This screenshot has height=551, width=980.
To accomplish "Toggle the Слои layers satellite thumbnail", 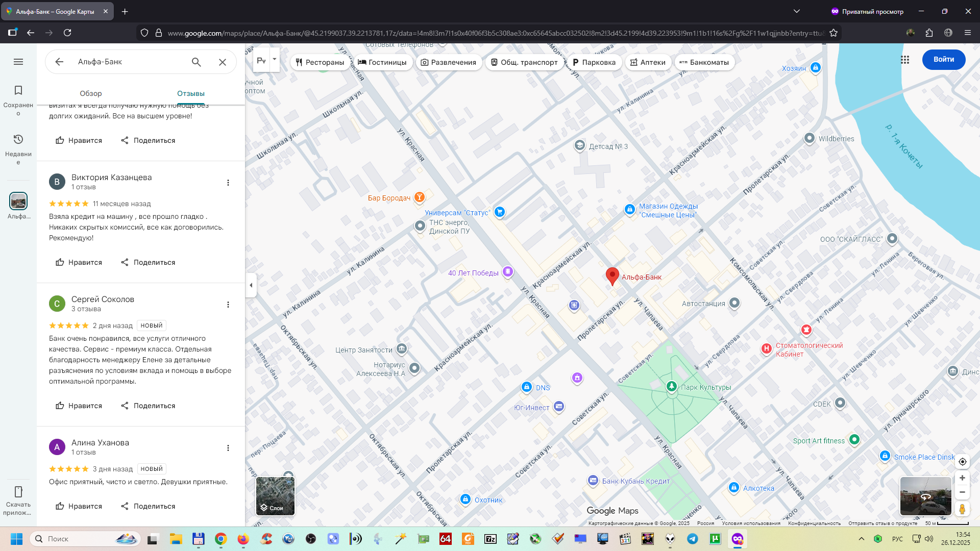I will point(275,496).
